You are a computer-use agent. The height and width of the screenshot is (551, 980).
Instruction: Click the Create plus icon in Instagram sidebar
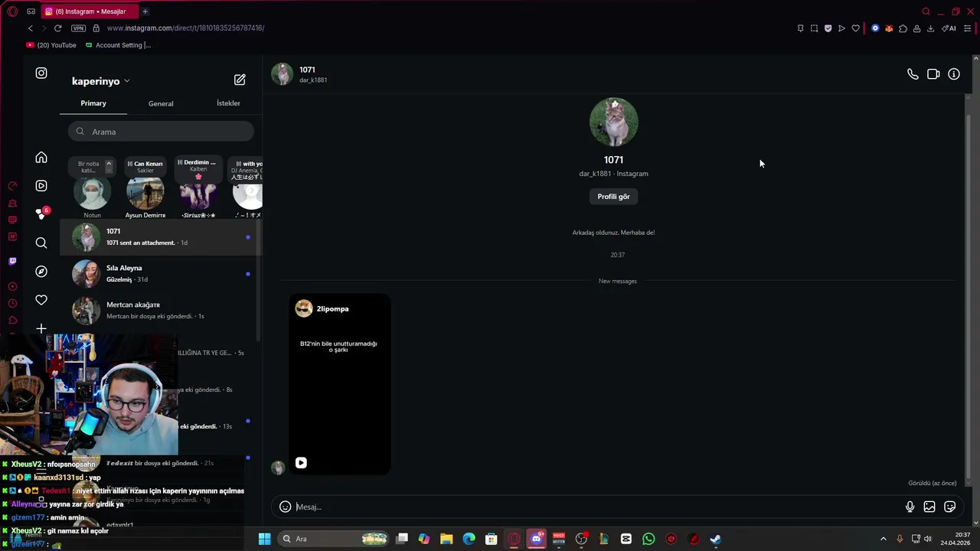tap(41, 328)
